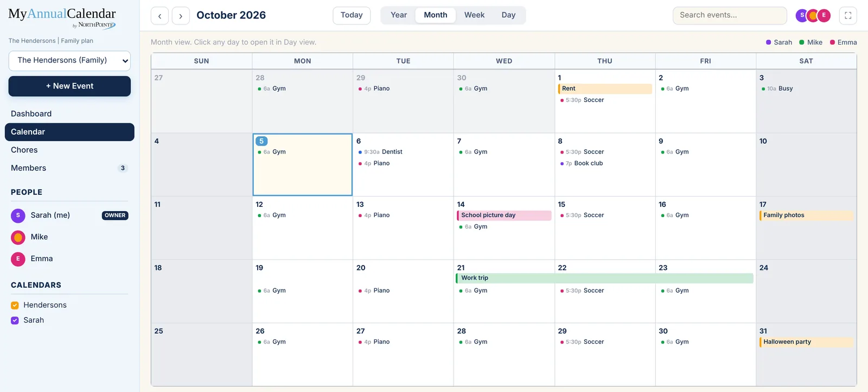Open Gym event on October 7

(473, 152)
